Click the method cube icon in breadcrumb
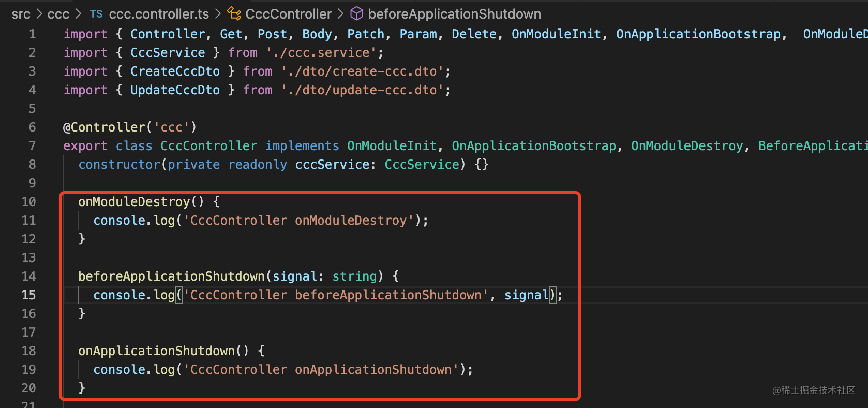This screenshot has height=408, width=868. coord(357,14)
